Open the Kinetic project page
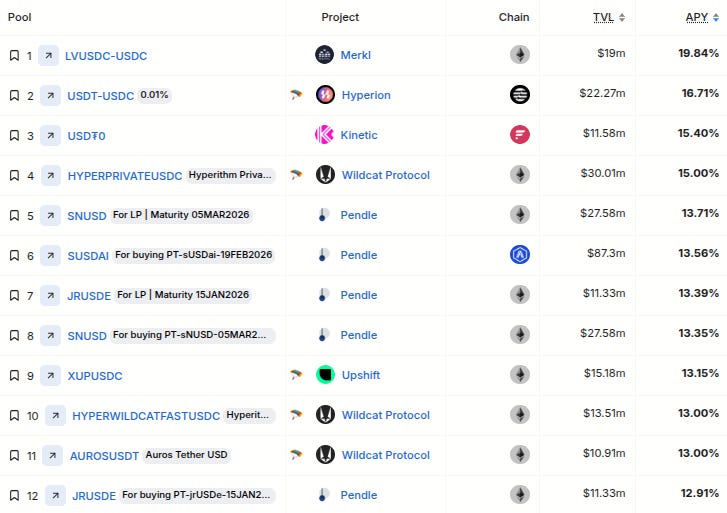Image resolution: width=727 pixels, height=513 pixels. click(x=359, y=135)
